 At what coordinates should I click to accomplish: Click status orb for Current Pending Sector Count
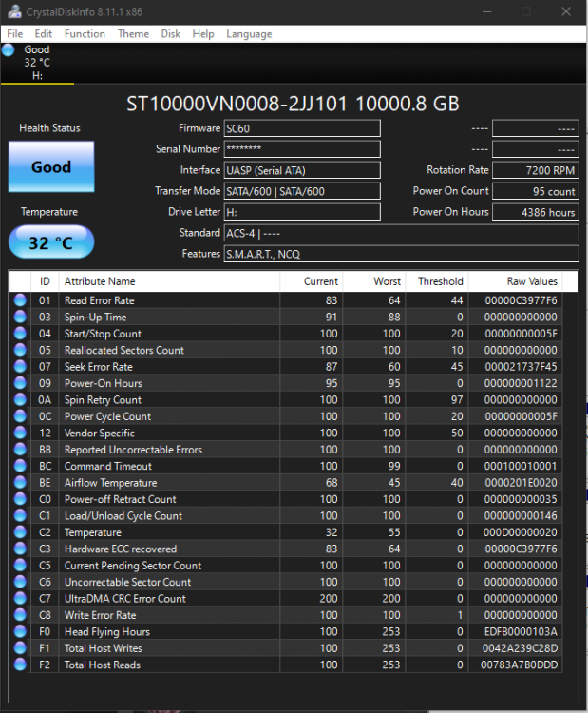20,565
